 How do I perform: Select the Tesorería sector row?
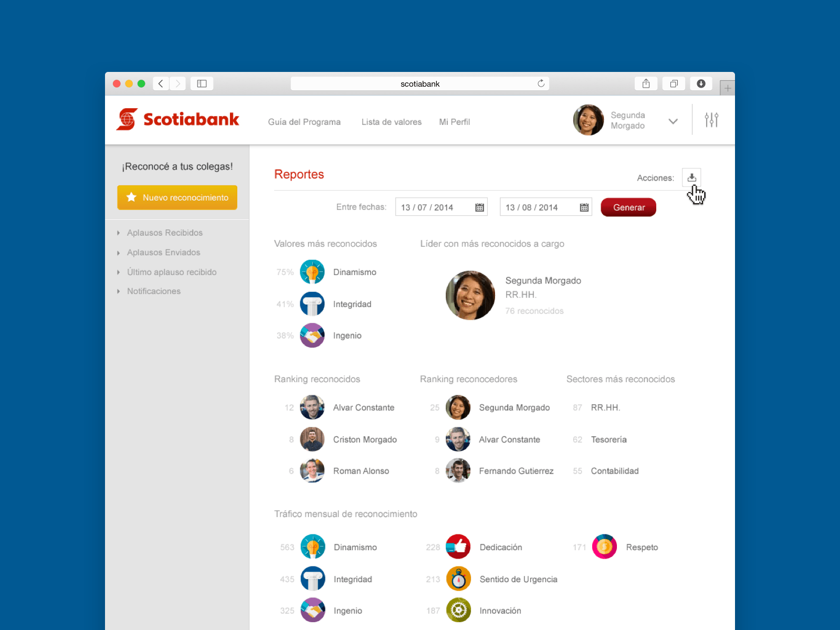[600, 439]
